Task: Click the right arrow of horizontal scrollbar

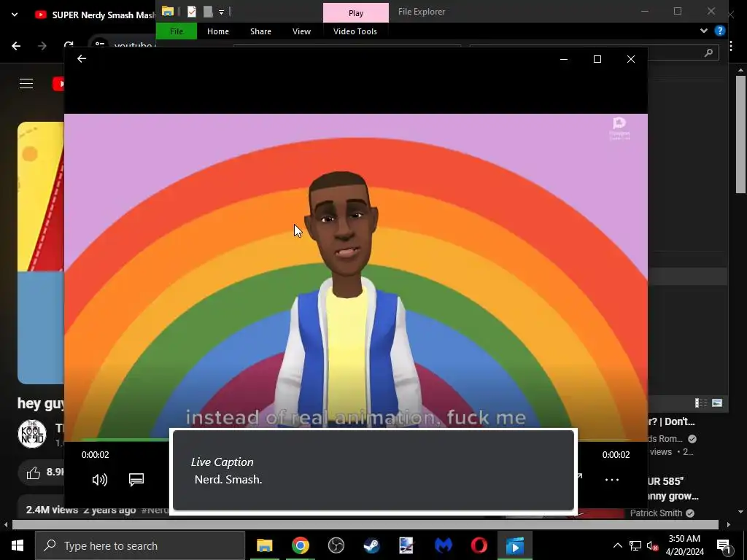Action: click(x=729, y=525)
